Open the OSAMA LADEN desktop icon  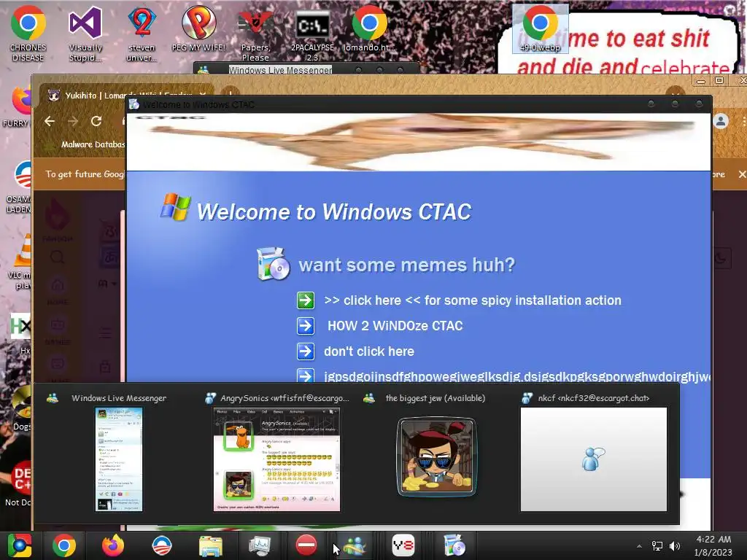[x=18, y=188]
